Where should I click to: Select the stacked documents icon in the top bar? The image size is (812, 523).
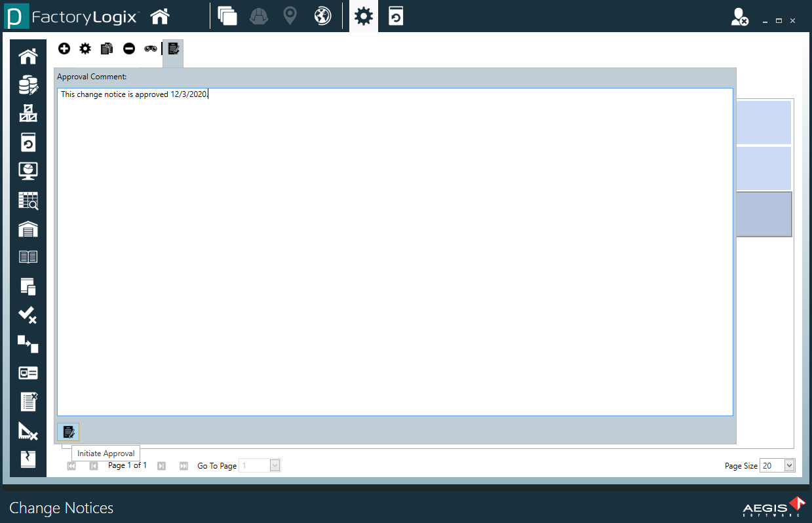point(227,16)
